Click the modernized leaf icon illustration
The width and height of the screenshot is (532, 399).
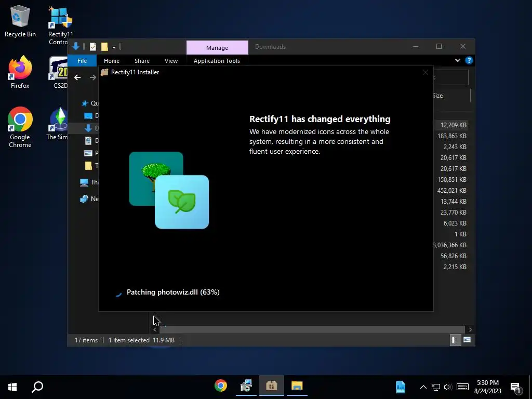[x=182, y=202]
